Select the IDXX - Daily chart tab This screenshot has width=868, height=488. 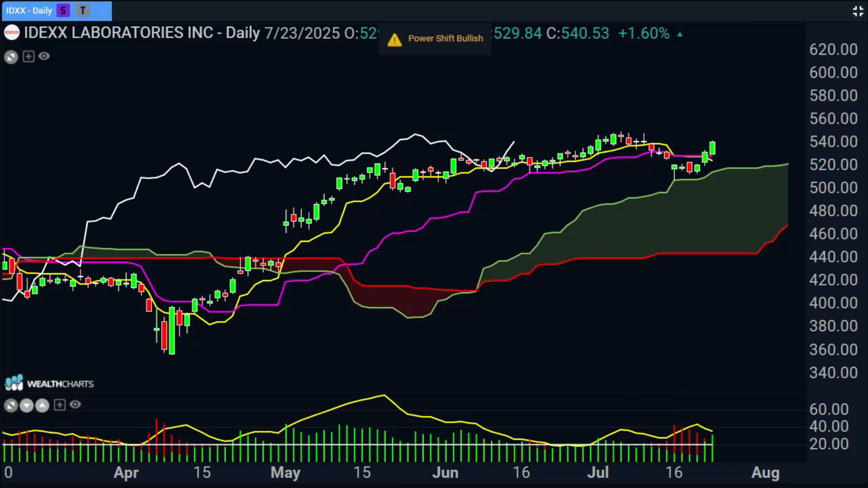tap(57, 10)
